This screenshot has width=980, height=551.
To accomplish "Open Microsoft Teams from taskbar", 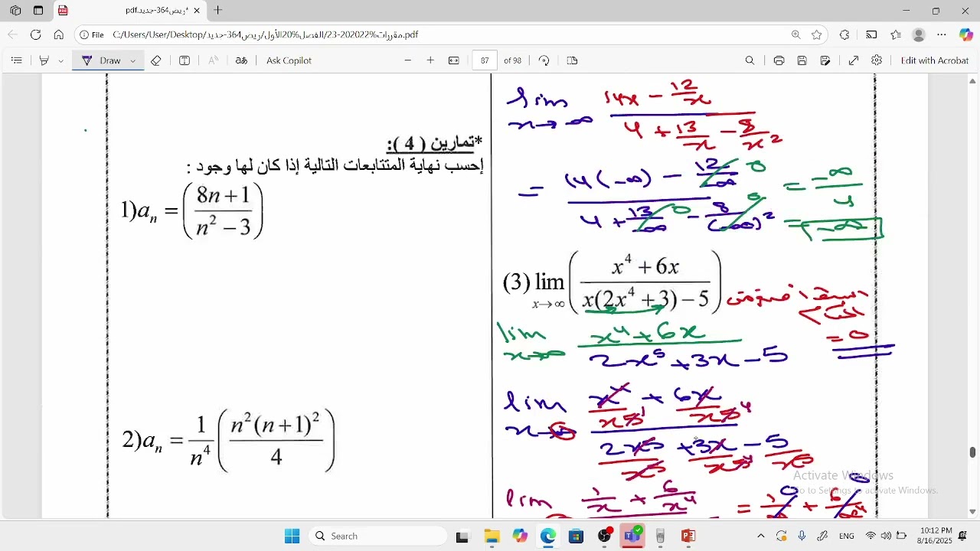I will (632, 536).
